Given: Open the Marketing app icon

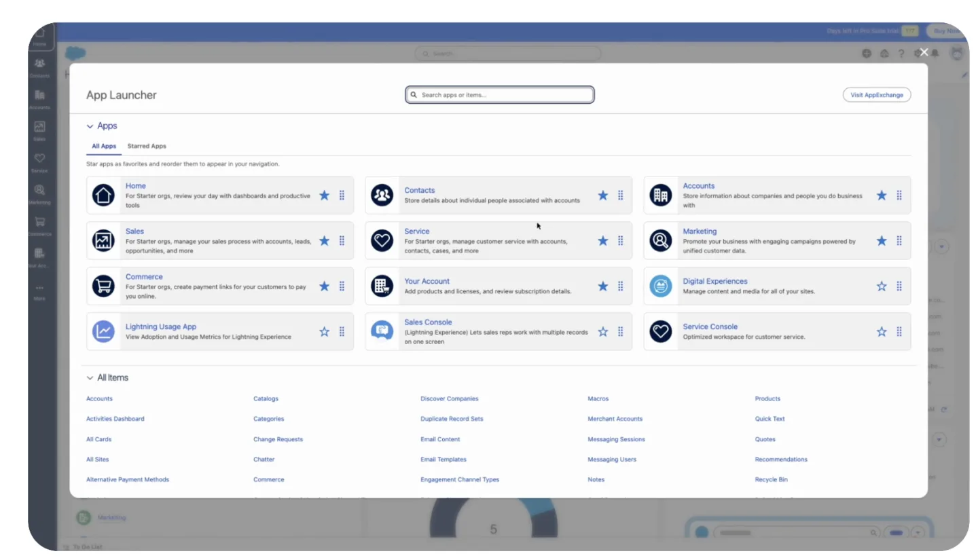Looking at the screenshot, I should (661, 240).
